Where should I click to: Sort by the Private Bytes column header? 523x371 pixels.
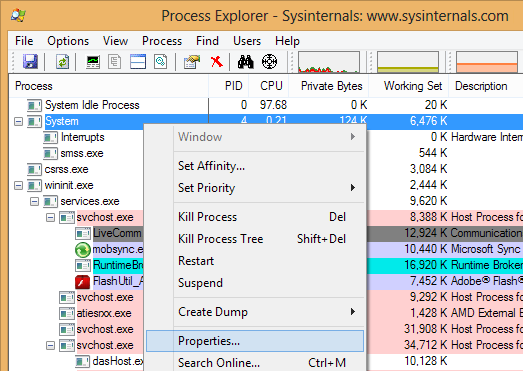click(329, 86)
